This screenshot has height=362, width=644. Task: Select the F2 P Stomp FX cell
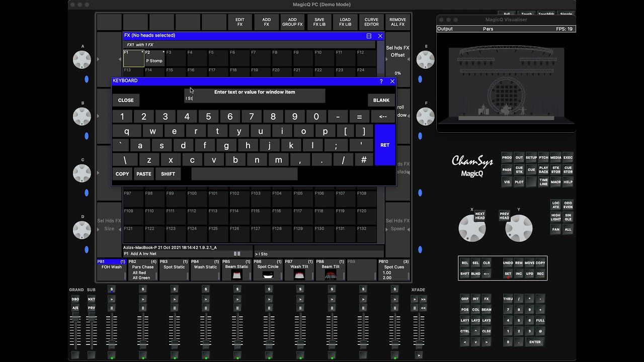click(x=154, y=58)
